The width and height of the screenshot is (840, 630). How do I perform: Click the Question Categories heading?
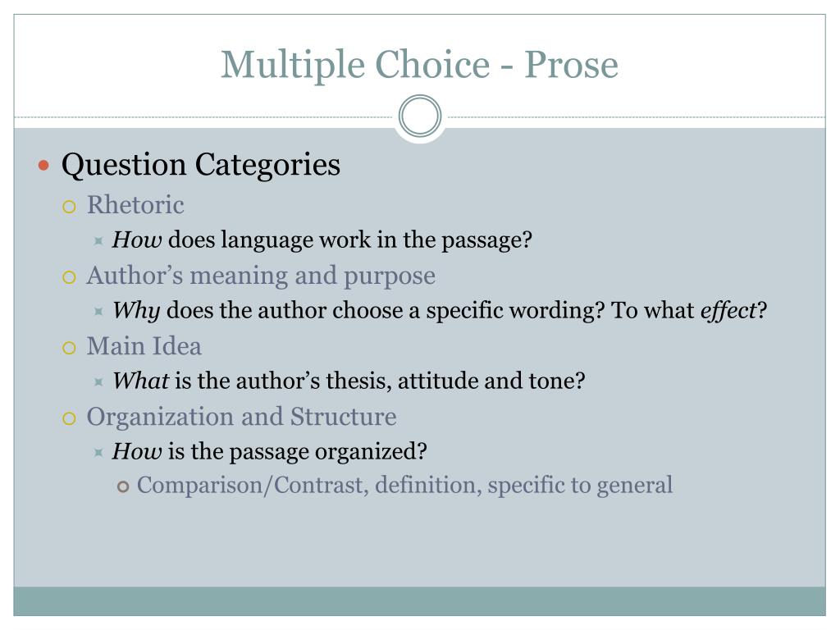pos(201,164)
